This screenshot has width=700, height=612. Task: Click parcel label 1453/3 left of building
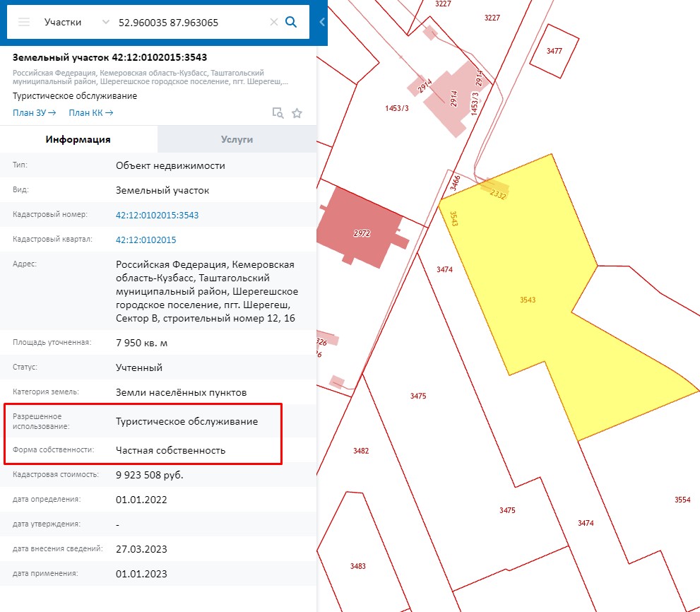tap(396, 108)
